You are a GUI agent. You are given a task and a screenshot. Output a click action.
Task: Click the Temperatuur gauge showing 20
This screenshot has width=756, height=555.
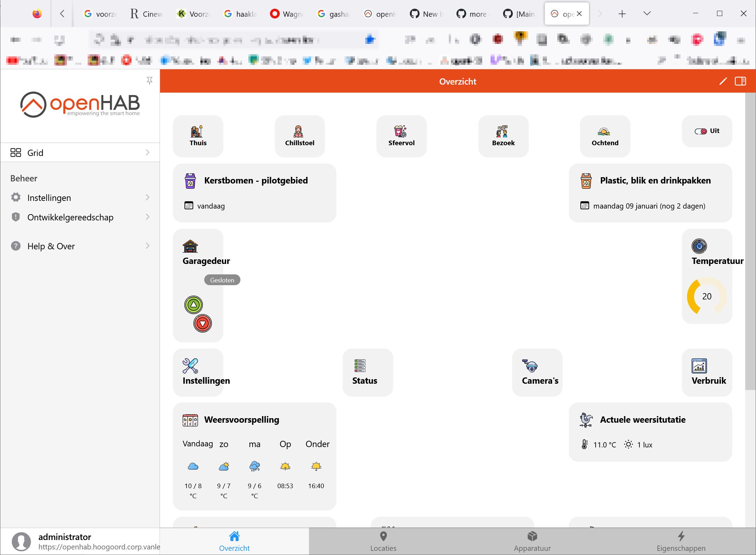[x=707, y=296]
